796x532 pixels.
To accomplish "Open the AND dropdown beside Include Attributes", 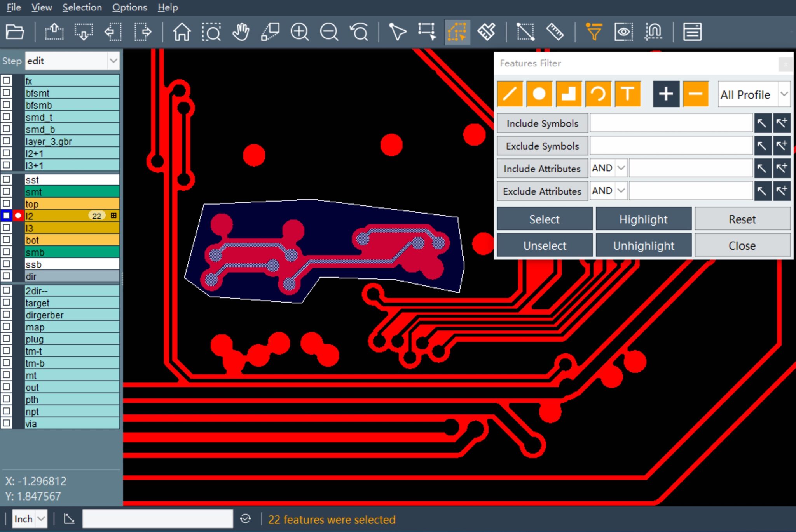I will tap(621, 168).
